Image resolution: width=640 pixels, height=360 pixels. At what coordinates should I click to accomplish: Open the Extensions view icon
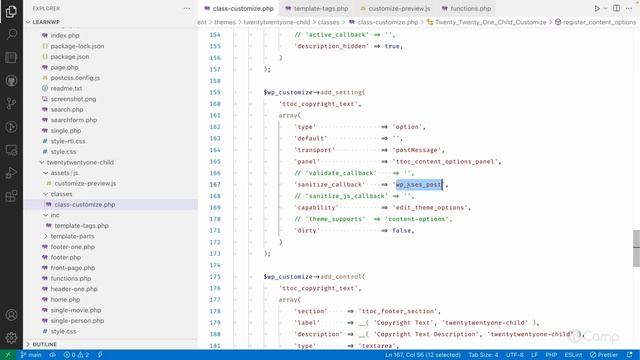tap(11, 196)
